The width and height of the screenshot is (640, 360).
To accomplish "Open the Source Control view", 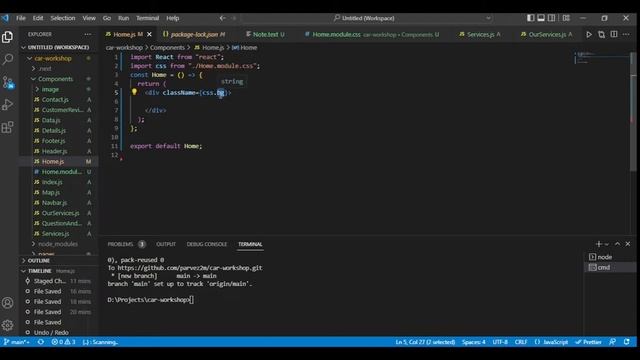I will 8,82.
